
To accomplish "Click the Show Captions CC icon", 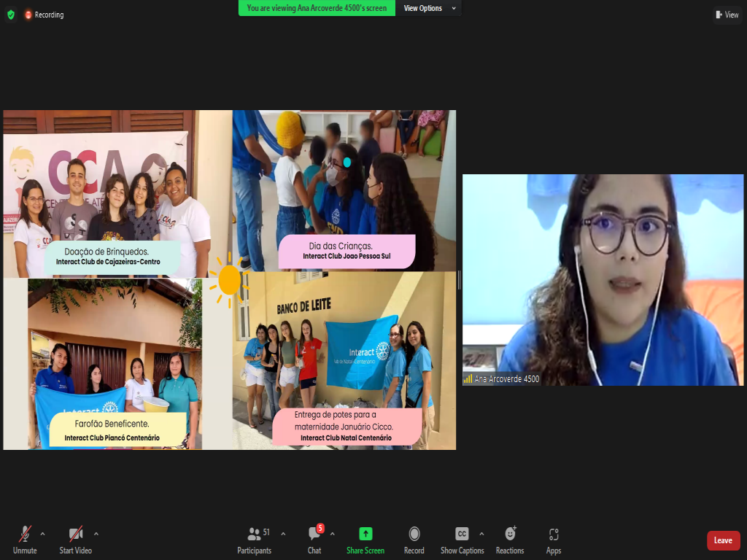I will click(462, 534).
